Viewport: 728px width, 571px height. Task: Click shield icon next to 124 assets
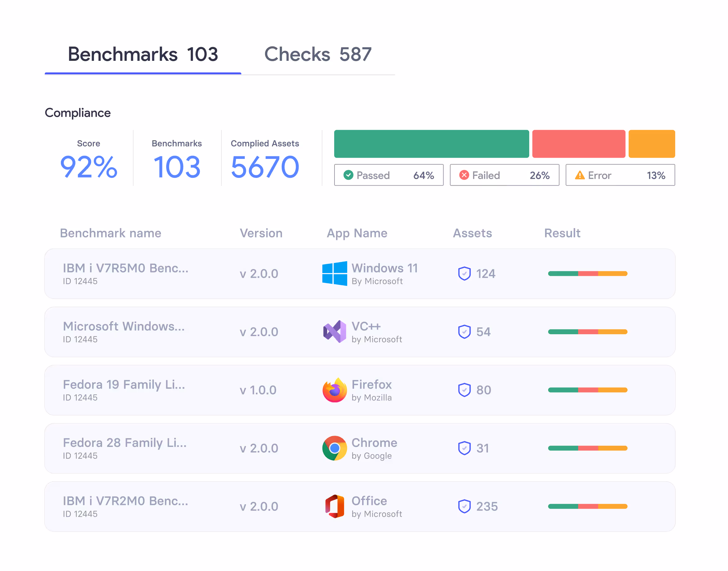(x=464, y=273)
